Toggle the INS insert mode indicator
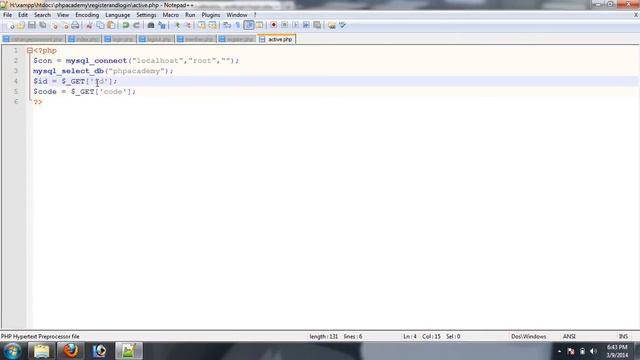 point(623,337)
